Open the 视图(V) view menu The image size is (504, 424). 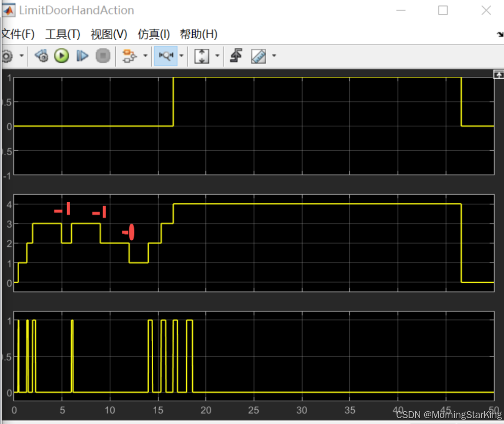point(108,34)
